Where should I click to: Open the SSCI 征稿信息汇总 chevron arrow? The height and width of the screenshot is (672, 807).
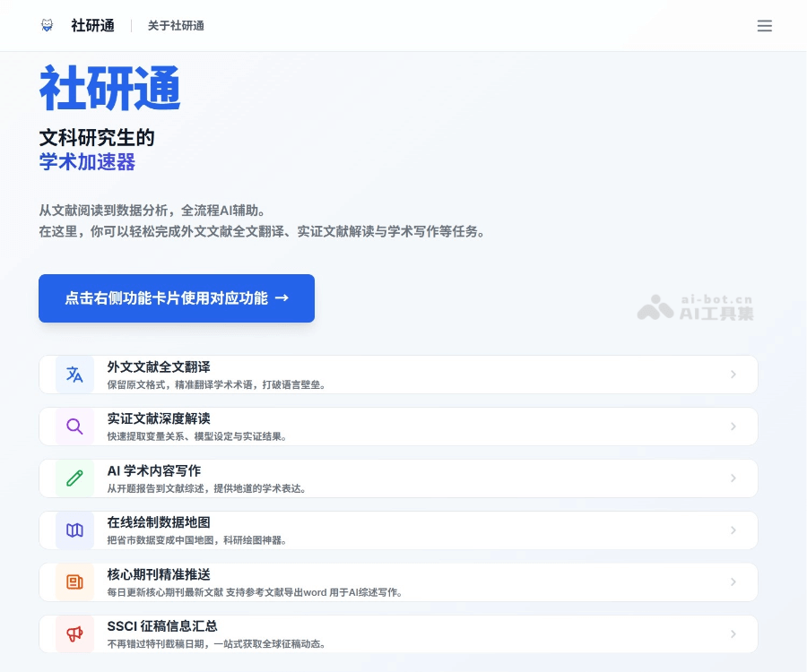733,633
